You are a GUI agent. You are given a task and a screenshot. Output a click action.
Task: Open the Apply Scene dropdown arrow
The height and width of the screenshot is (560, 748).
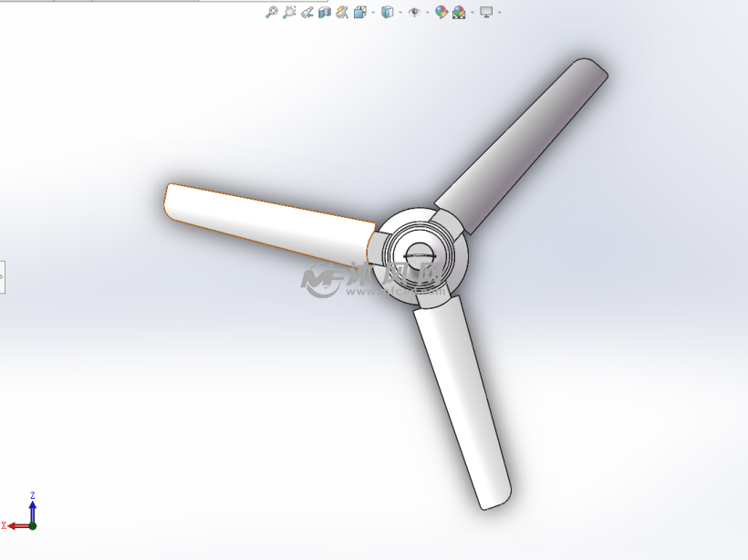pos(472,13)
